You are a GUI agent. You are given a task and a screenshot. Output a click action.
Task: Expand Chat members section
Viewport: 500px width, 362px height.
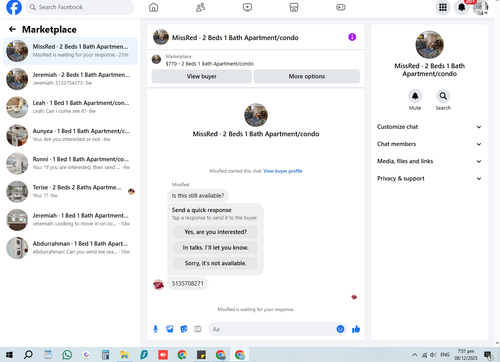point(429,144)
